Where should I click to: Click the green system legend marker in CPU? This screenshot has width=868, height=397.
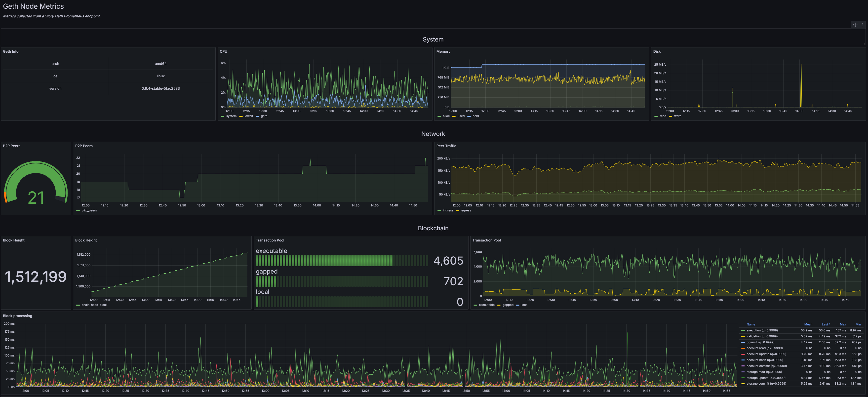click(222, 116)
